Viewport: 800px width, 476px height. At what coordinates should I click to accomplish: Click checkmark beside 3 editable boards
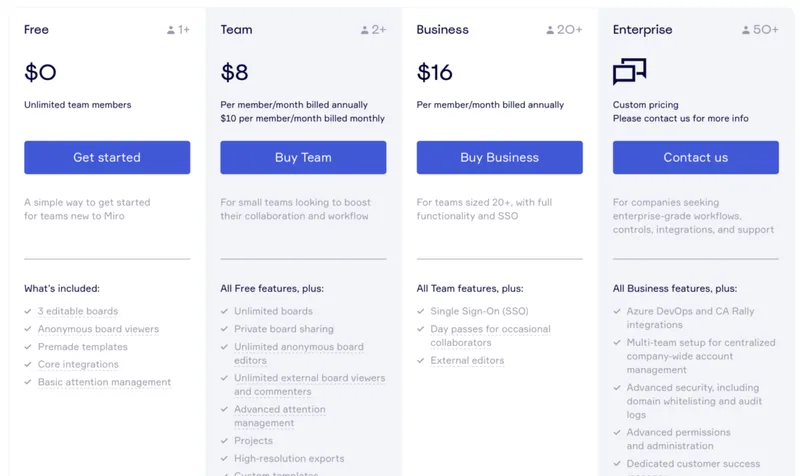28,311
